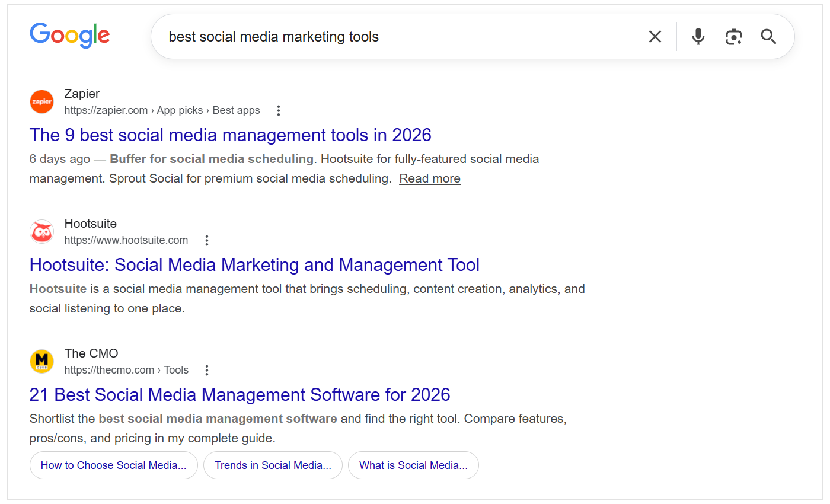Viewport: 830px width, 504px height.
Task: Open the three-dot menu for the Zapier result
Action: pyautogui.click(x=278, y=110)
